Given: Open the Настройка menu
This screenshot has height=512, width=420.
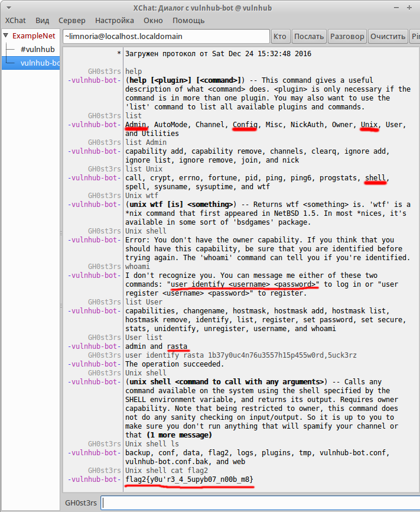Looking at the screenshot, I should [115, 21].
